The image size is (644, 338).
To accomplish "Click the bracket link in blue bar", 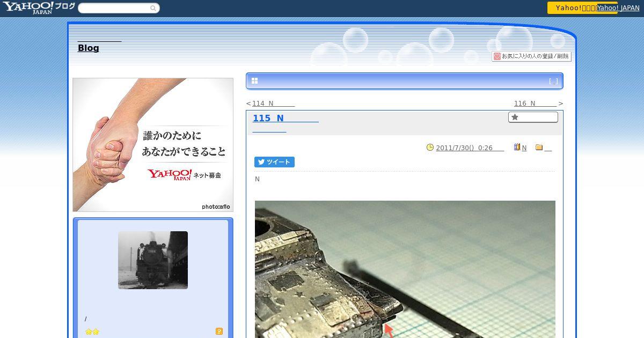I will point(553,82).
